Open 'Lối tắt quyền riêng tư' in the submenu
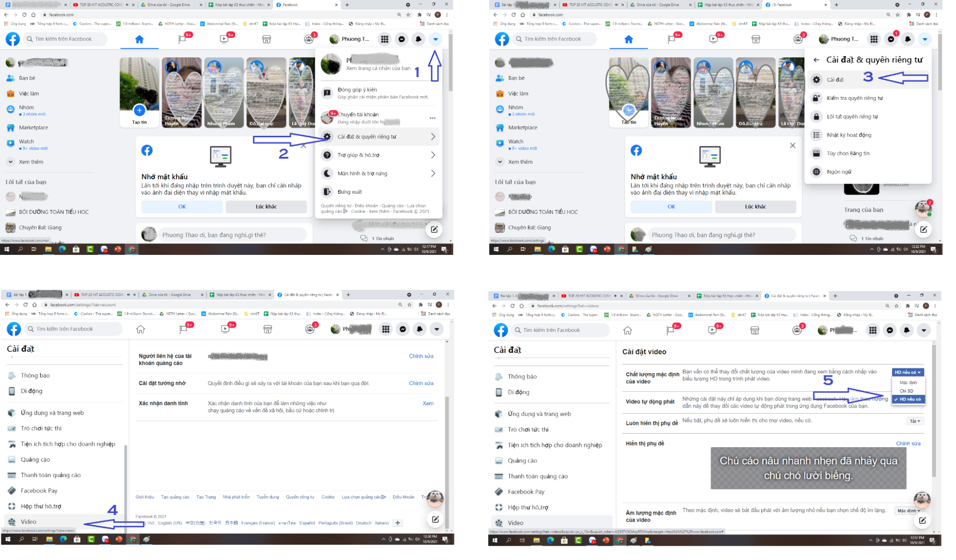956x560 pixels. coord(868,117)
